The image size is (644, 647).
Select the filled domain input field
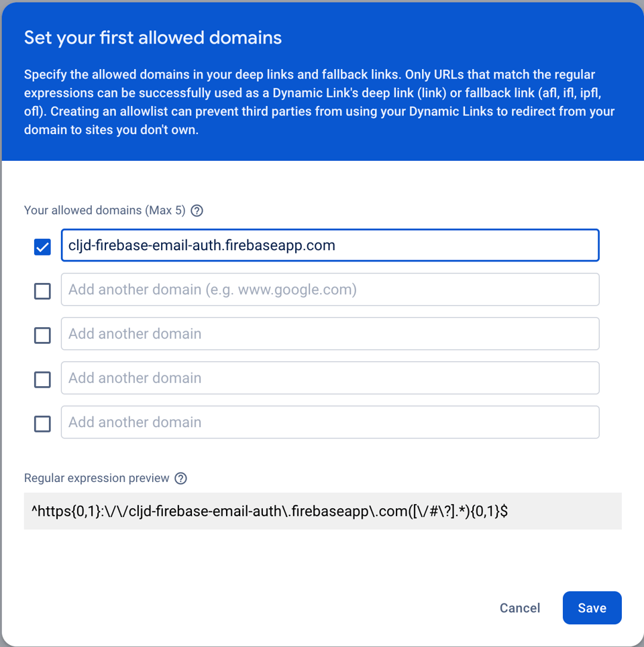coord(330,245)
